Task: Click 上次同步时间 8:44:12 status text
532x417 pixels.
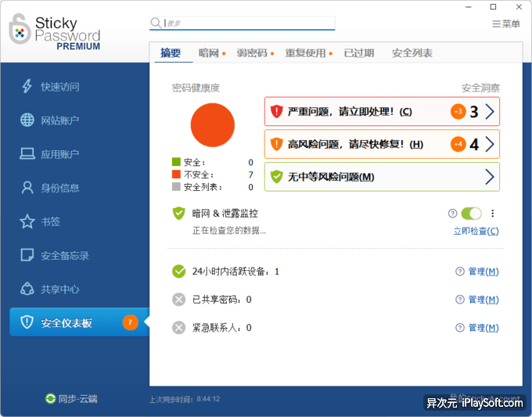Action: 185,399
